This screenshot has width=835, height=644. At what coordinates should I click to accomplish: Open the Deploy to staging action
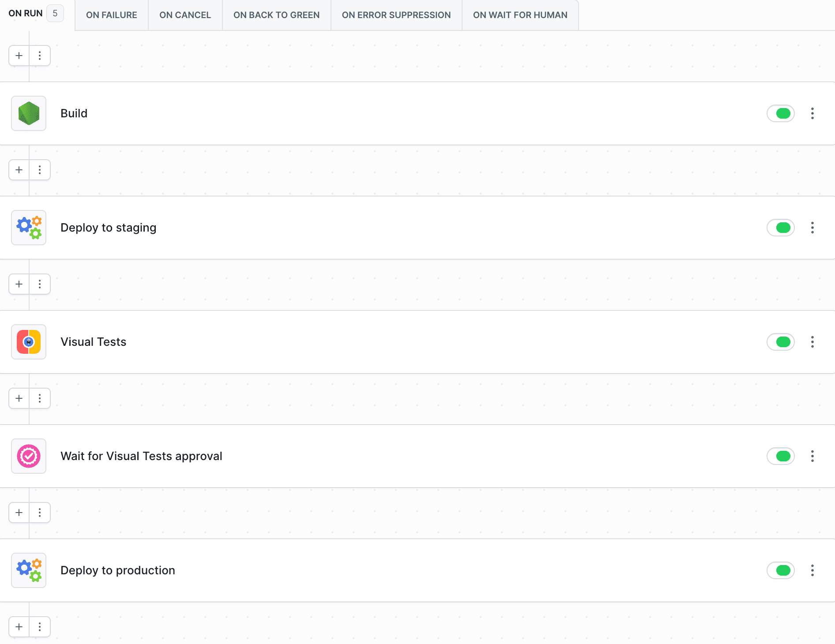[417, 228]
